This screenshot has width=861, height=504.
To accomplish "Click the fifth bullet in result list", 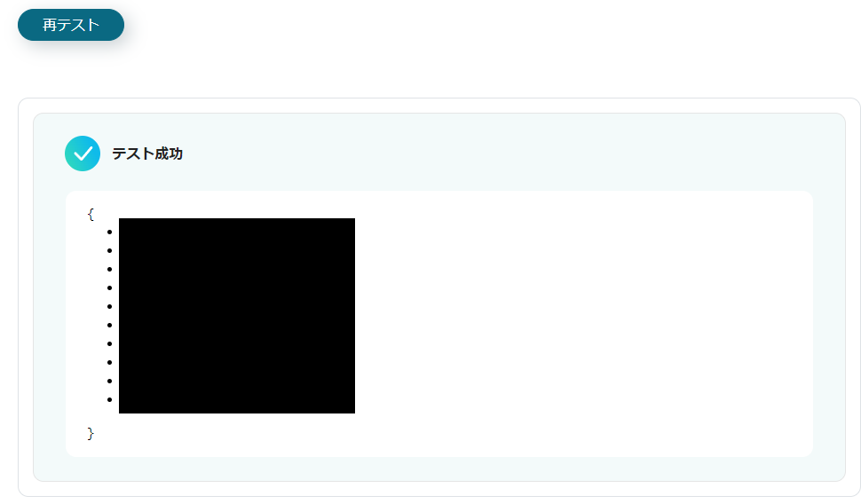I will tap(110, 307).
